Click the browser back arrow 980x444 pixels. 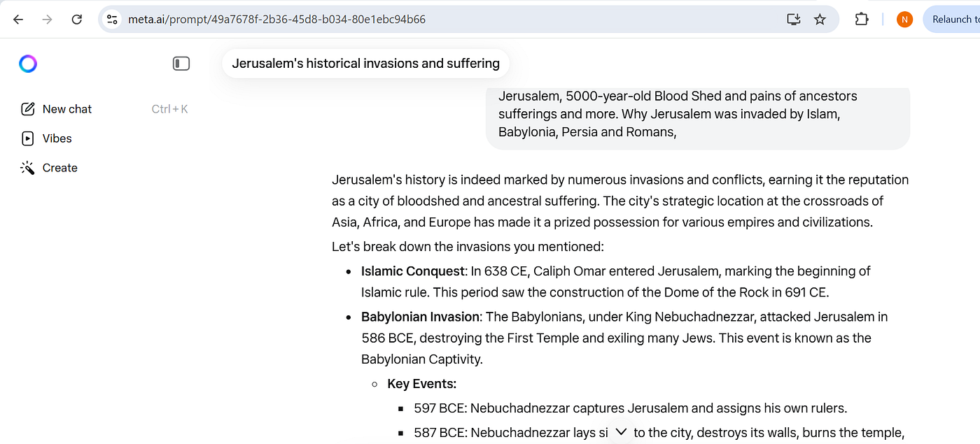pos(18,20)
